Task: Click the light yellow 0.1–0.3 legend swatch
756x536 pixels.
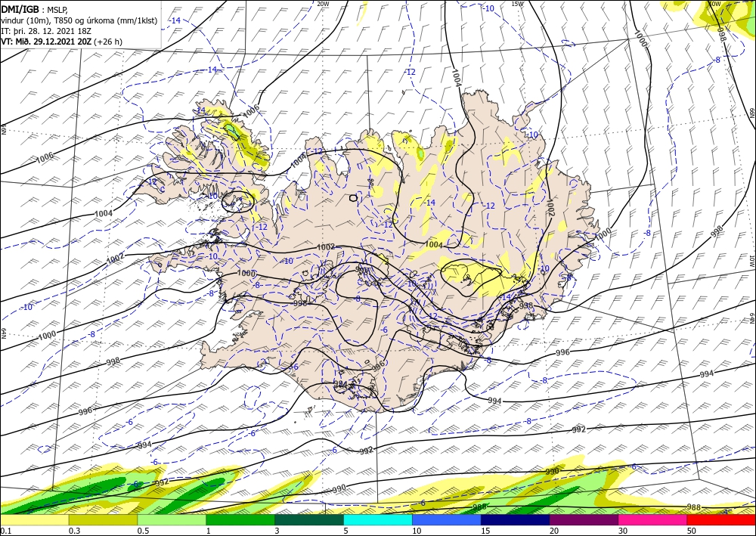Action: point(34,520)
